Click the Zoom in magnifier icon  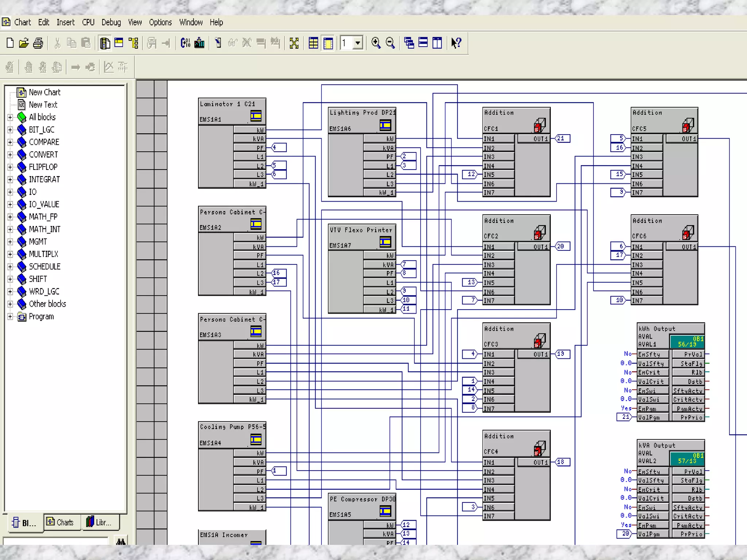pos(376,43)
